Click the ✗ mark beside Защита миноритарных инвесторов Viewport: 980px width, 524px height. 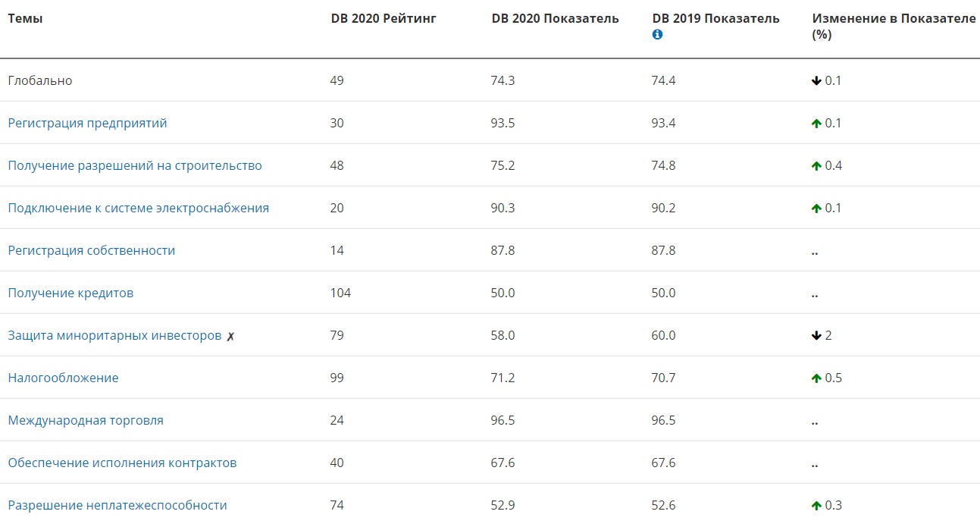(x=230, y=336)
